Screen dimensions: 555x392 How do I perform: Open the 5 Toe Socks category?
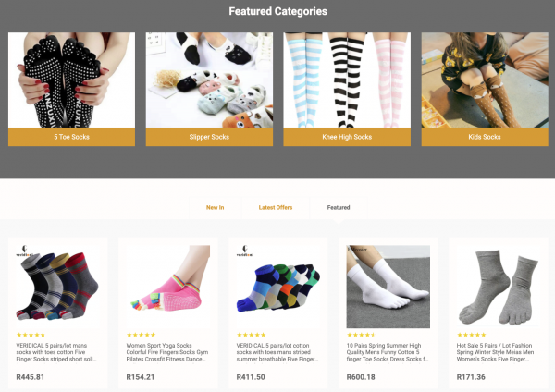click(x=71, y=137)
